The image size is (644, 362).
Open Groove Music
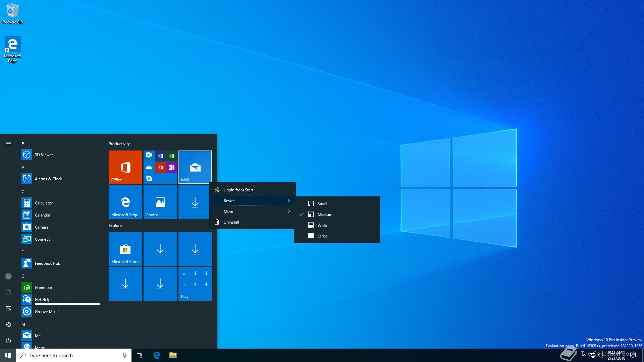61,311
